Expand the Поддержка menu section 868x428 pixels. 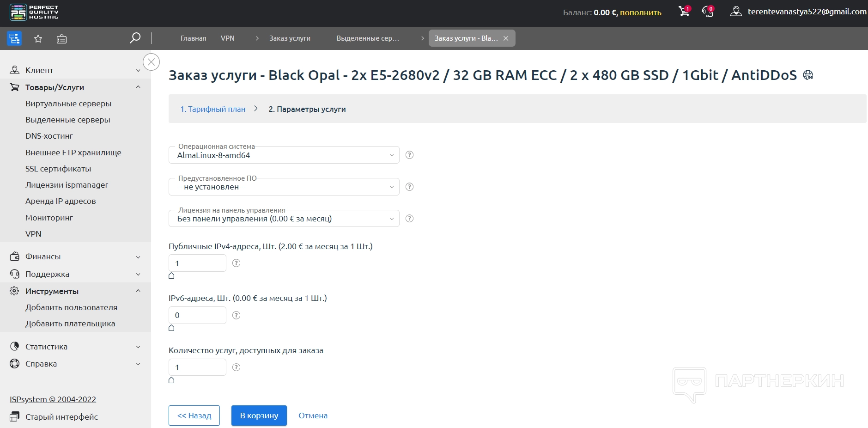[75, 274]
